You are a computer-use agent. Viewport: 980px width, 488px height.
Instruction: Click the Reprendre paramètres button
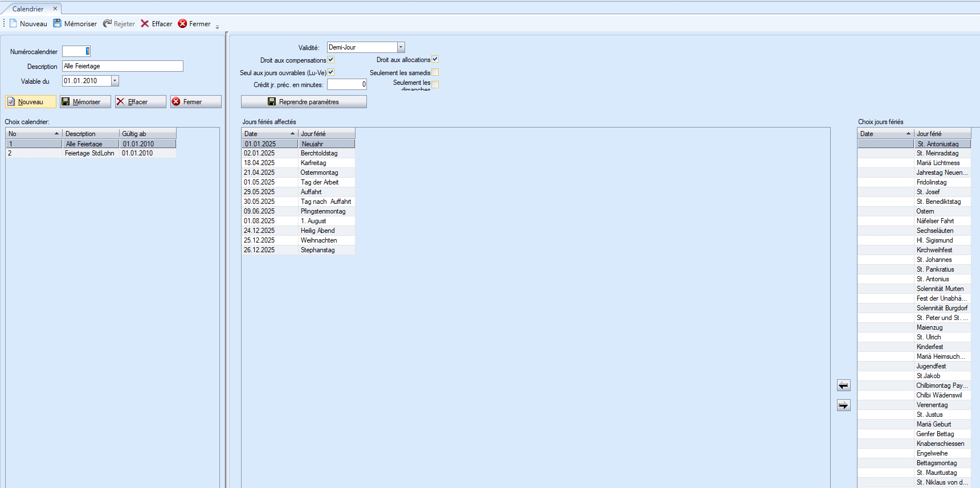(304, 102)
